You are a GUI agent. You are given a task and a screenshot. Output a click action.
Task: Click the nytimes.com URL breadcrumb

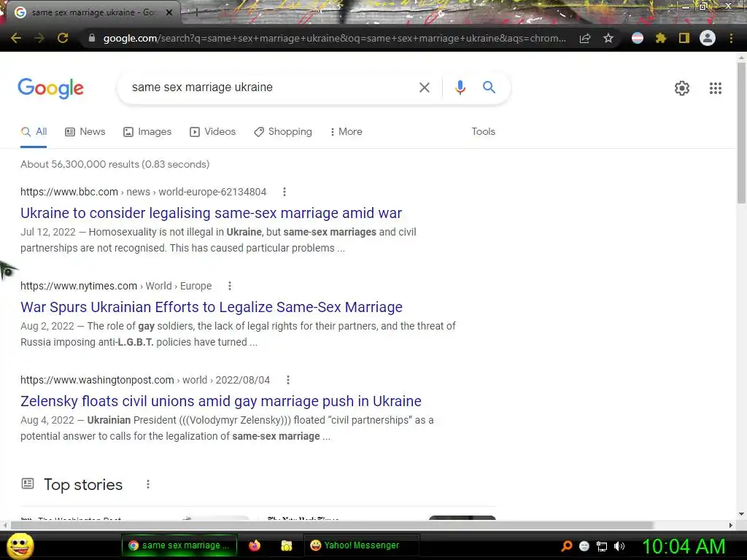116,286
